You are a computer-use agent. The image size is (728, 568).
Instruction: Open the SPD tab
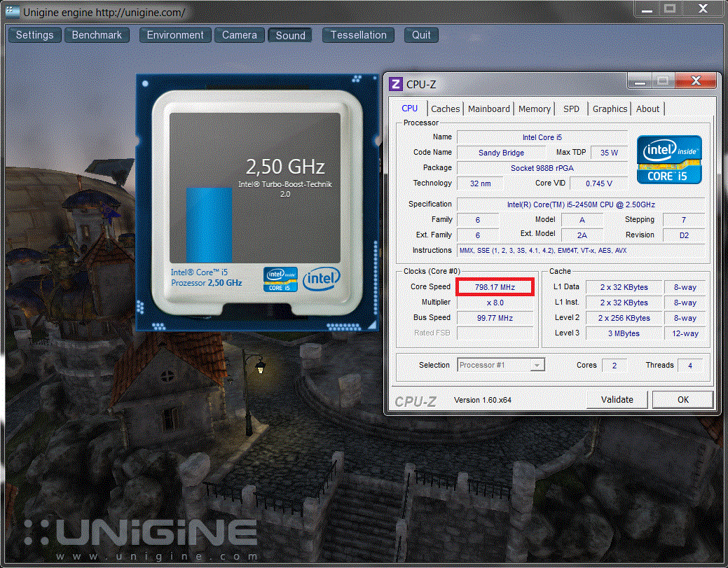571,109
